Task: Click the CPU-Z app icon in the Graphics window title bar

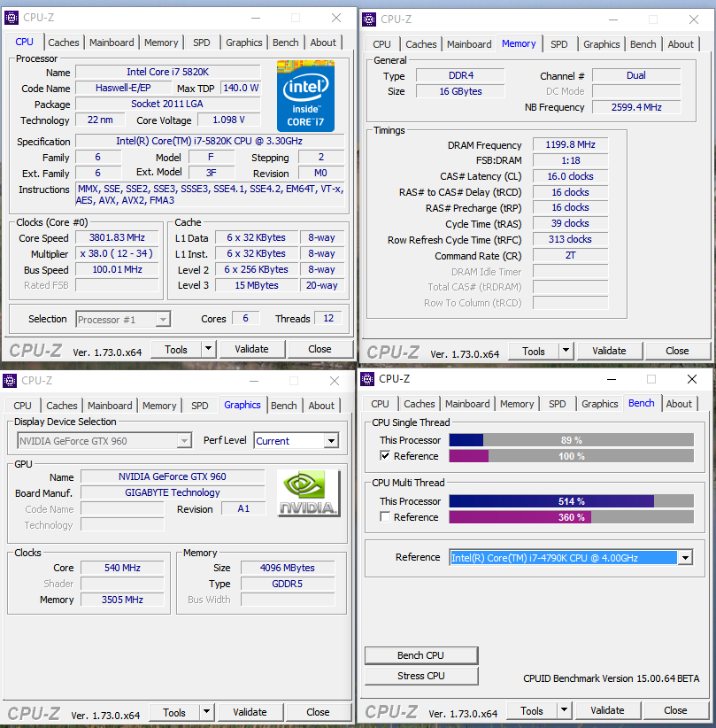Action: tap(10, 381)
